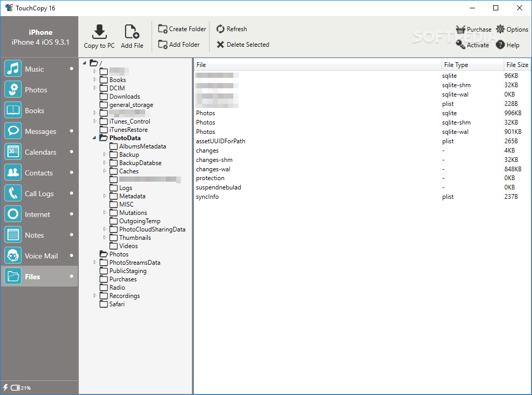Select the syncInfo file row
Screen dimensions: 532x395
pyautogui.click(x=362, y=196)
